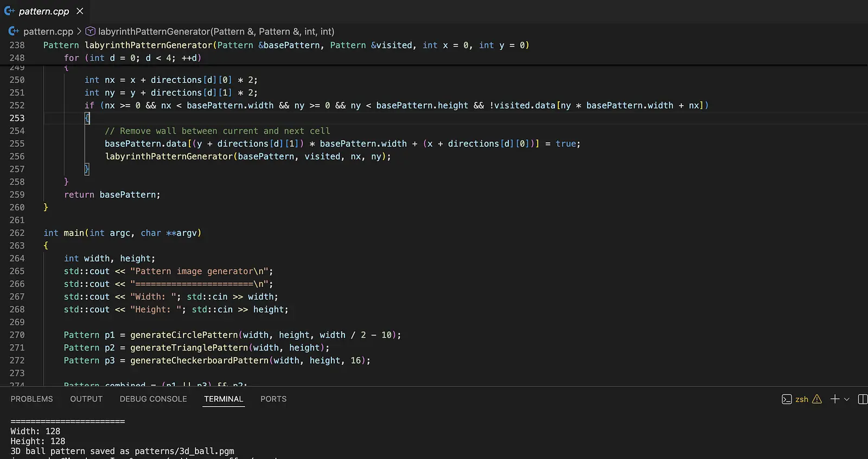Click 'int ny = y + directions' line 251
The height and width of the screenshot is (459, 868).
click(171, 93)
